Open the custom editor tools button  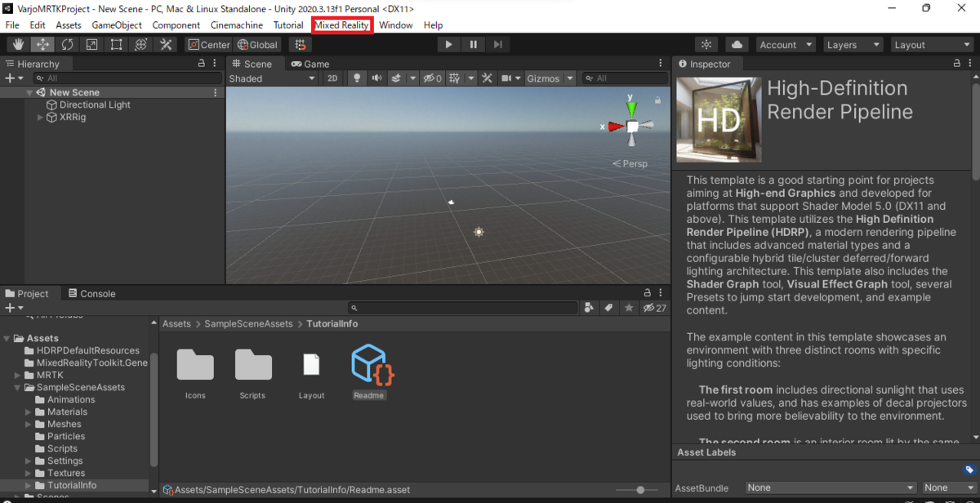(165, 45)
